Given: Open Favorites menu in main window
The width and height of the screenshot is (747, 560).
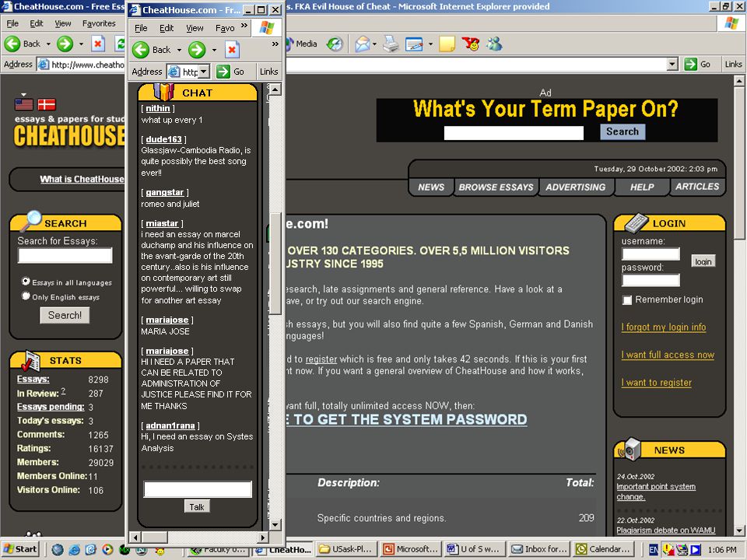Looking at the screenshot, I should [x=99, y=23].
